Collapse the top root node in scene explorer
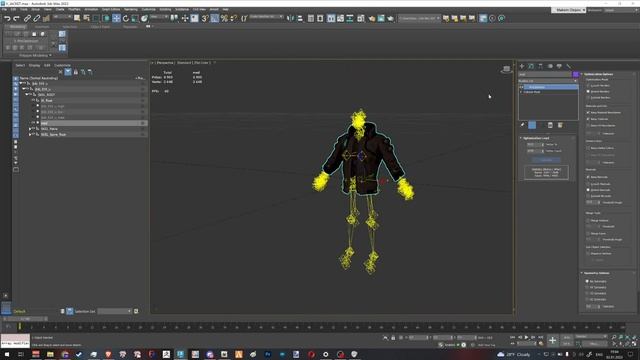The height and width of the screenshot is (360, 640). click(21, 83)
